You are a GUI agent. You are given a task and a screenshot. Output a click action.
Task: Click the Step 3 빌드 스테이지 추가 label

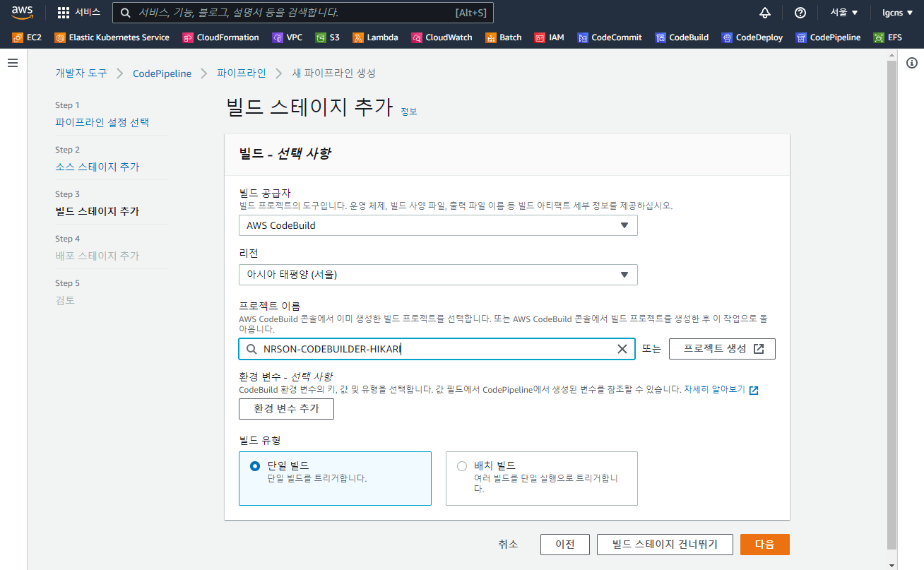[x=97, y=211]
